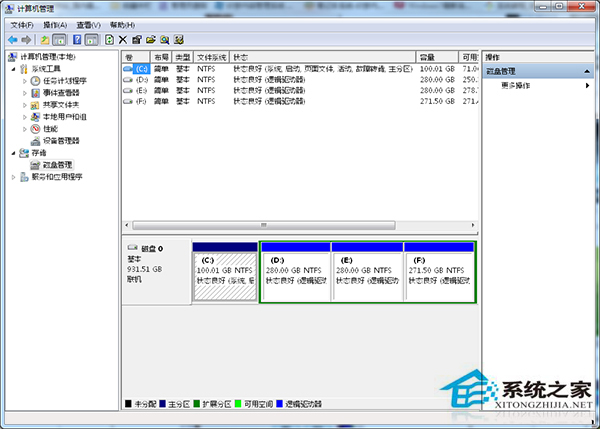Select 本地用户和组 in the tree
The image size is (600, 429).
tap(65, 117)
